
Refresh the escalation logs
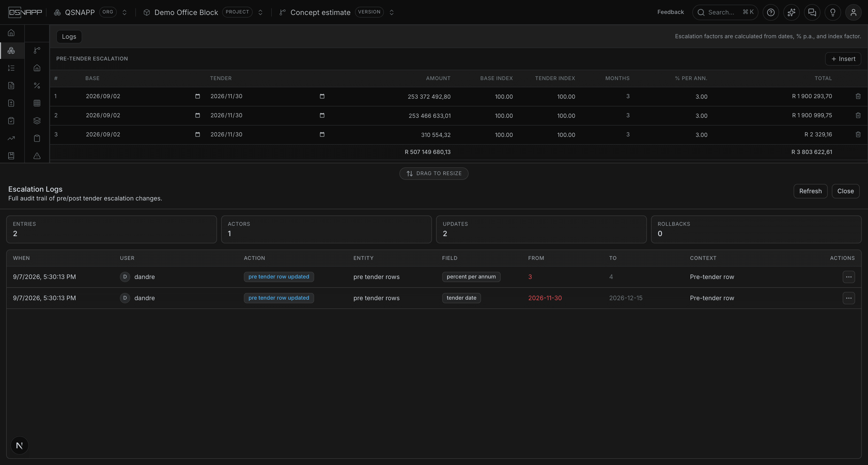[810, 191]
